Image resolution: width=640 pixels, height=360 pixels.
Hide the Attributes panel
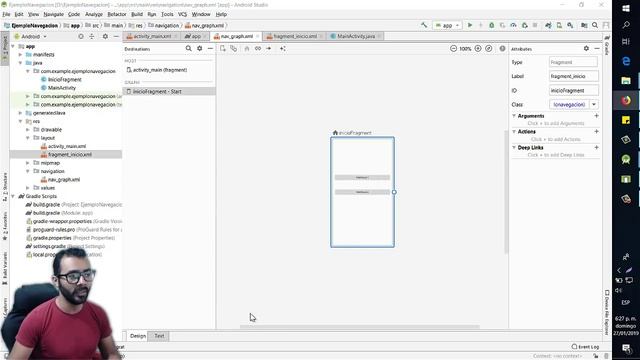pyautogui.click(x=597, y=49)
